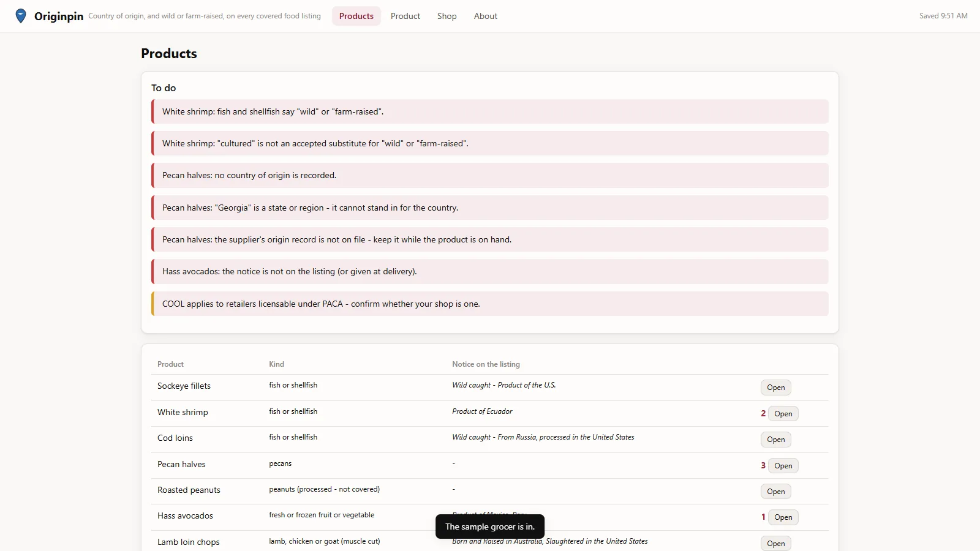Image resolution: width=980 pixels, height=551 pixels.
Task: Select the White shrimp wild or farm-raised to-do
Action: coord(490,111)
